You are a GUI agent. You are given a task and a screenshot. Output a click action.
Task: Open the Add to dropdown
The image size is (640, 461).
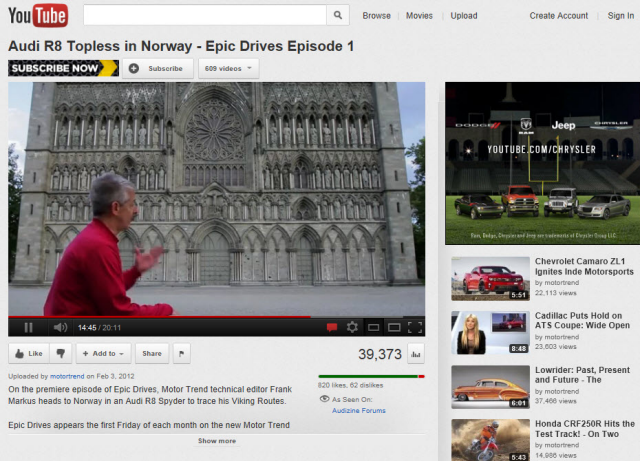104,353
